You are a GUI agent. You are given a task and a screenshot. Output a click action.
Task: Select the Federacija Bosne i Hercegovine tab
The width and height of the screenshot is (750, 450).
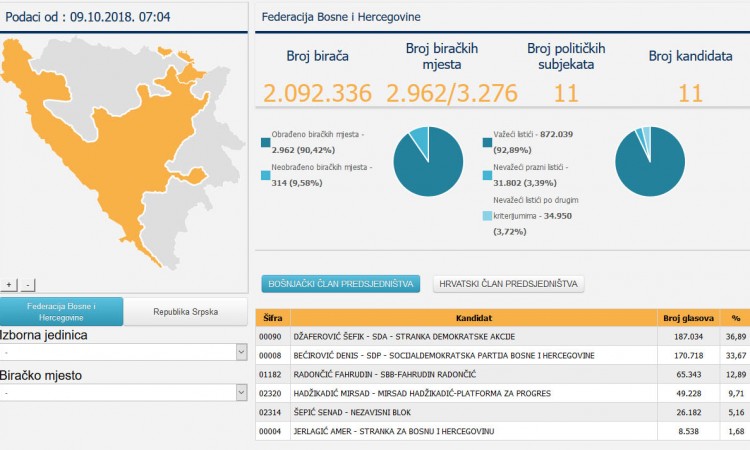(62, 311)
